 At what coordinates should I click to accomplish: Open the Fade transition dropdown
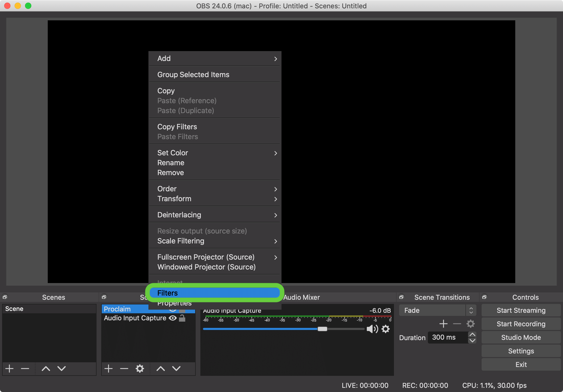coord(438,310)
